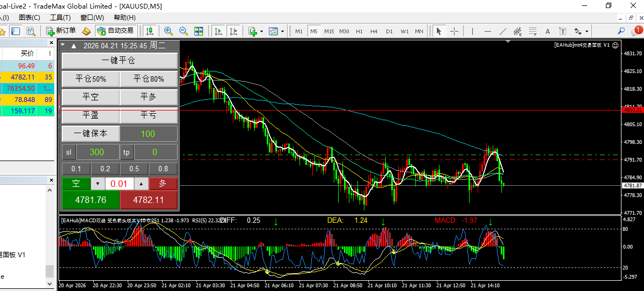Screen dimensions: 644x291
Task: Open the 图表(C) menu
Action: tap(29, 17)
